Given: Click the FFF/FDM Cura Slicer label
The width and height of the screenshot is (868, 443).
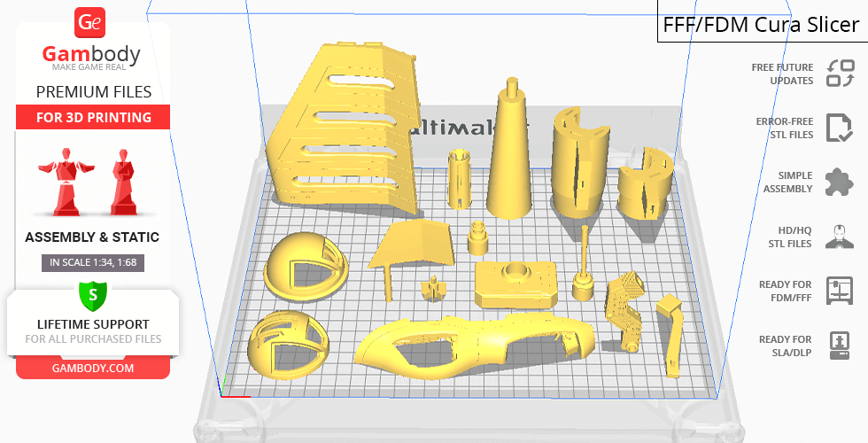Looking at the screenshot, I should [x=761, y=25].
